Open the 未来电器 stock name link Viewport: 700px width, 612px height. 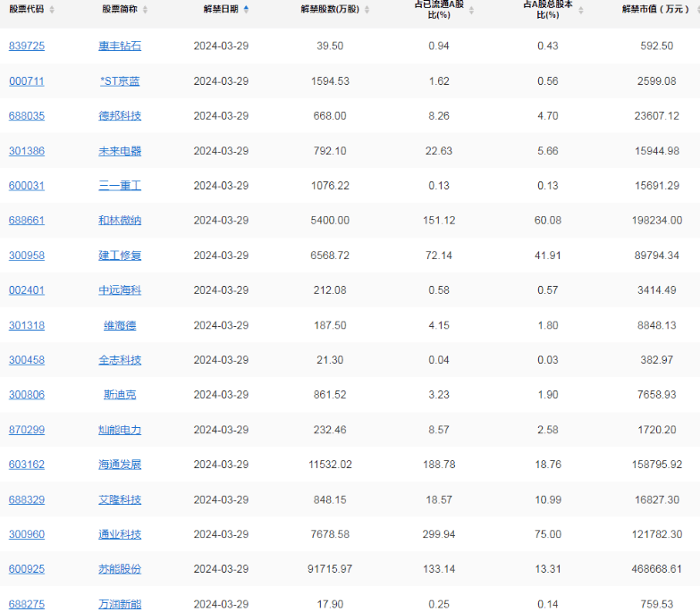tap(120, 151)
